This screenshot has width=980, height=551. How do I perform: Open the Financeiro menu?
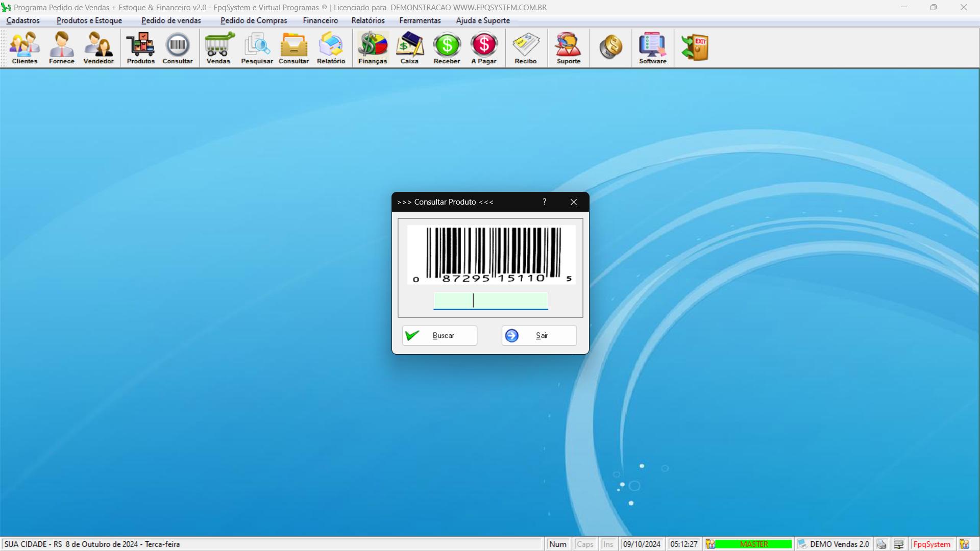pyautogui.click(x=320, y=20)
